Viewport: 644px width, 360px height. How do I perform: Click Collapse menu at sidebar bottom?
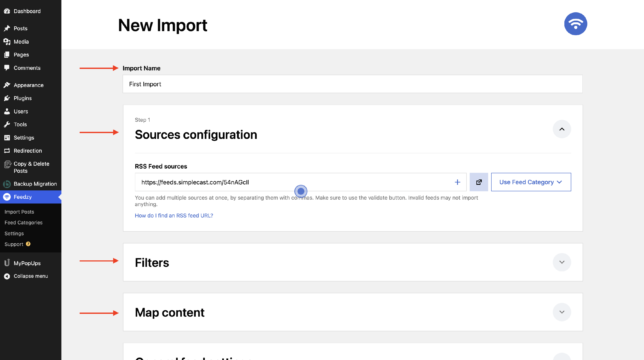click(x=30, y=276)
